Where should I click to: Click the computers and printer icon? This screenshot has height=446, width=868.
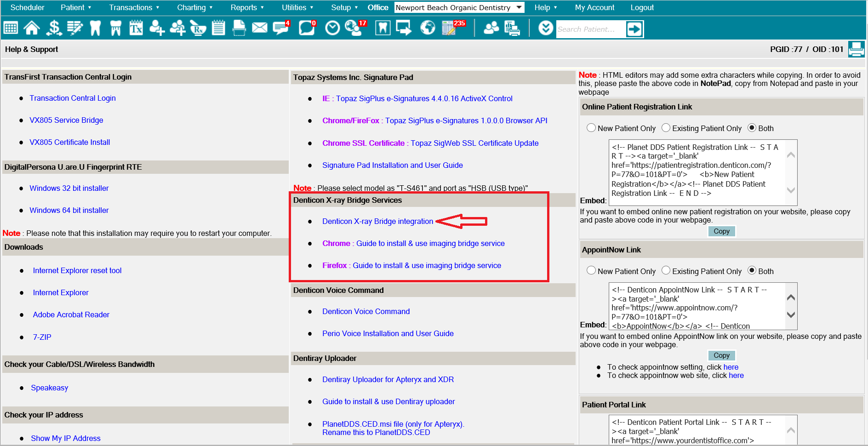512,28
